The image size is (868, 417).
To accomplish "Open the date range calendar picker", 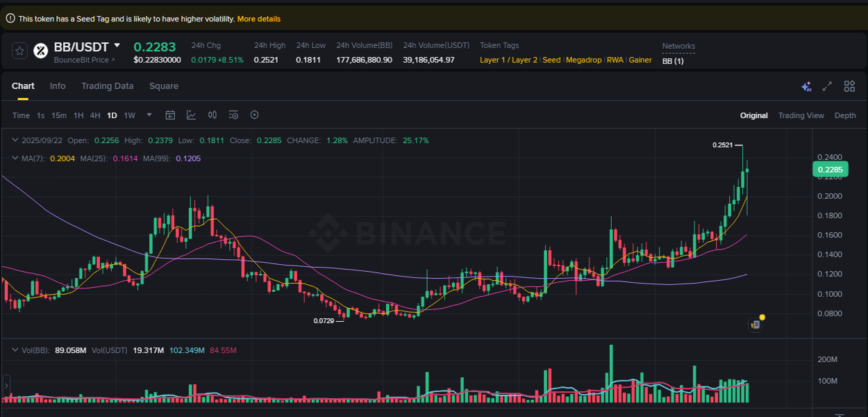I will point(170,115).
